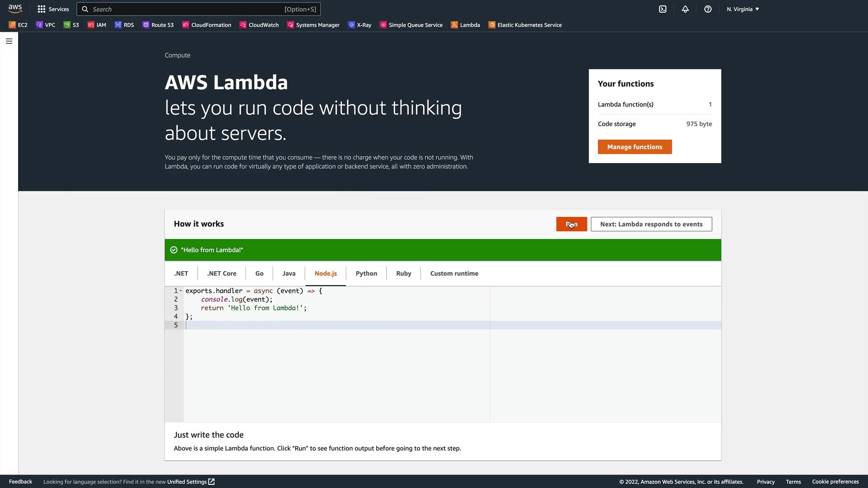Open EC2 shortcut in favorites bar
The width and height of the screenshot is (868, 488).
click(x=18, y=25)
